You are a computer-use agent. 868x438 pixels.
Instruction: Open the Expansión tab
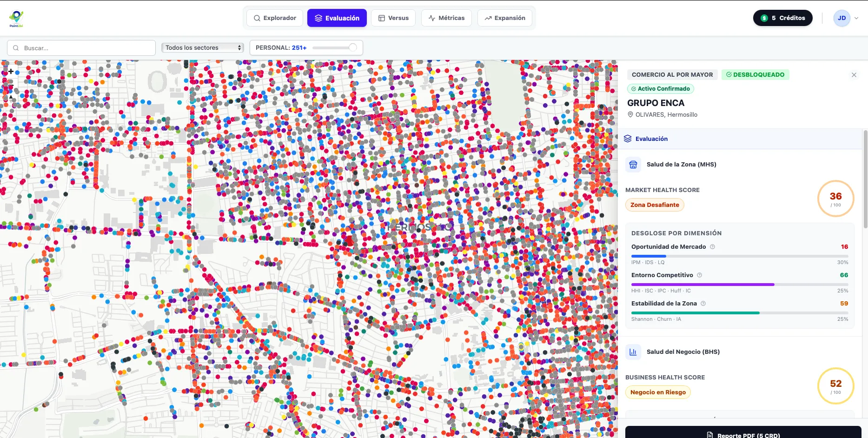[x=504, y=18]
